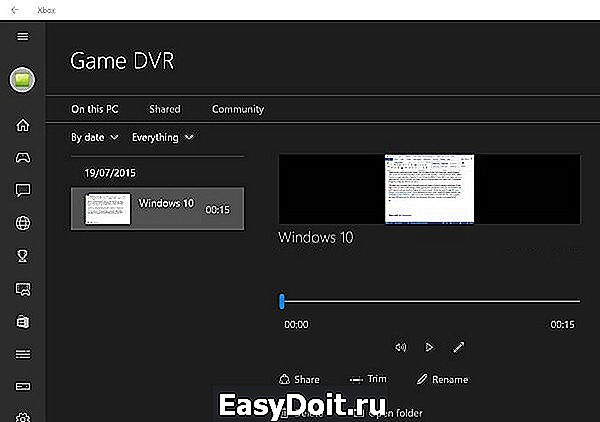Share the clip

coord(299,379)
